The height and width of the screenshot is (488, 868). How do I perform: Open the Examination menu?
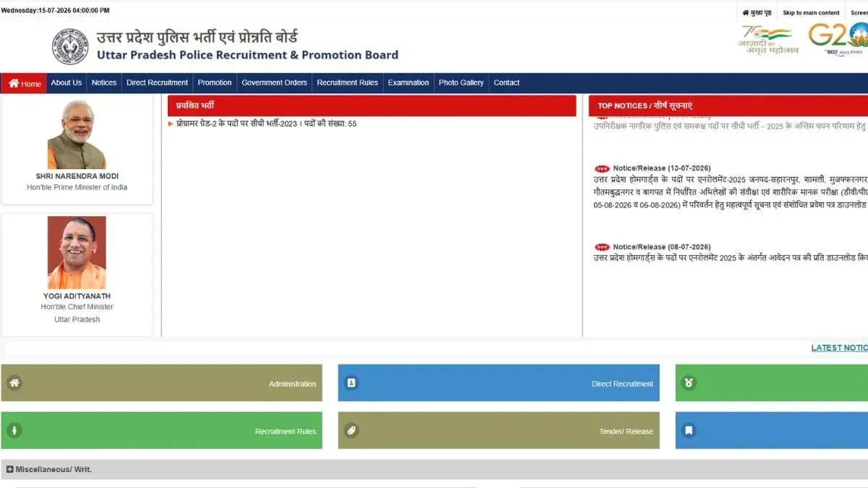(409, 82)
